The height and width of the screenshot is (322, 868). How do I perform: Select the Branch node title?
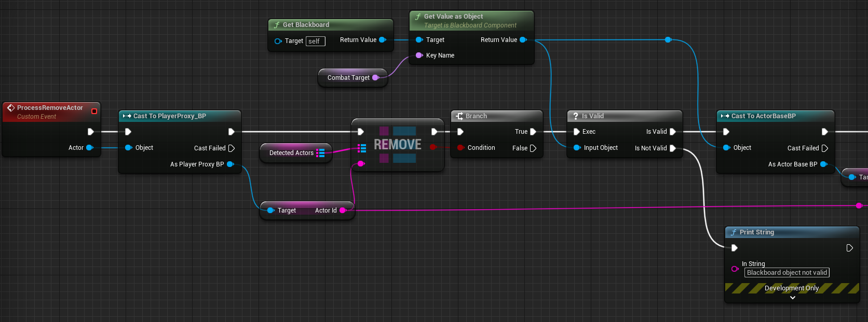coord(476,116)
